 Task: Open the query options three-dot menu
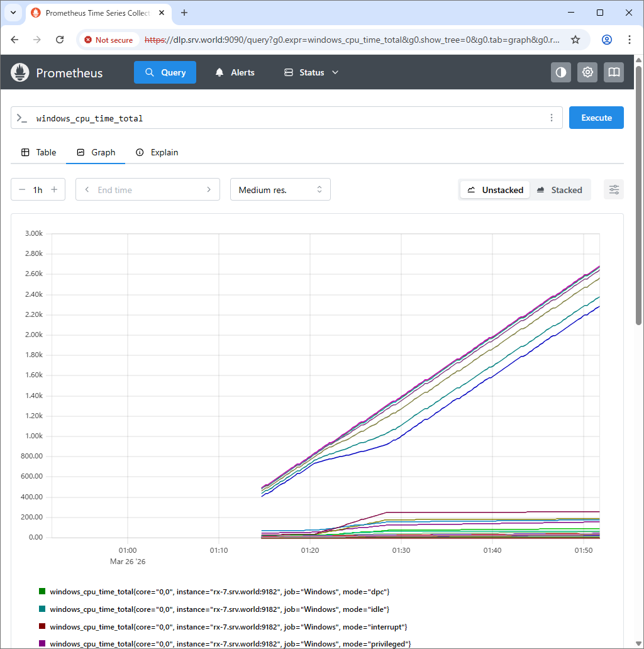(x=552, y=118)
